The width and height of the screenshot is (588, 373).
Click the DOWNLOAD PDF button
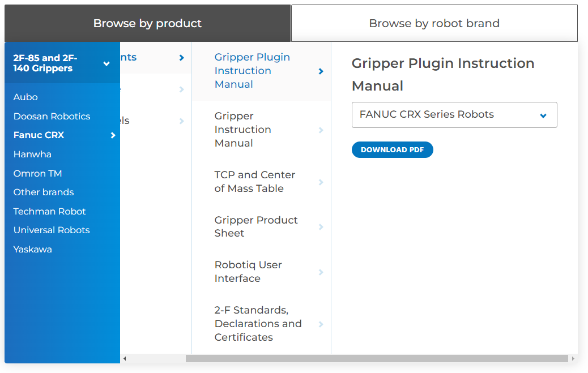coord(392,149)
